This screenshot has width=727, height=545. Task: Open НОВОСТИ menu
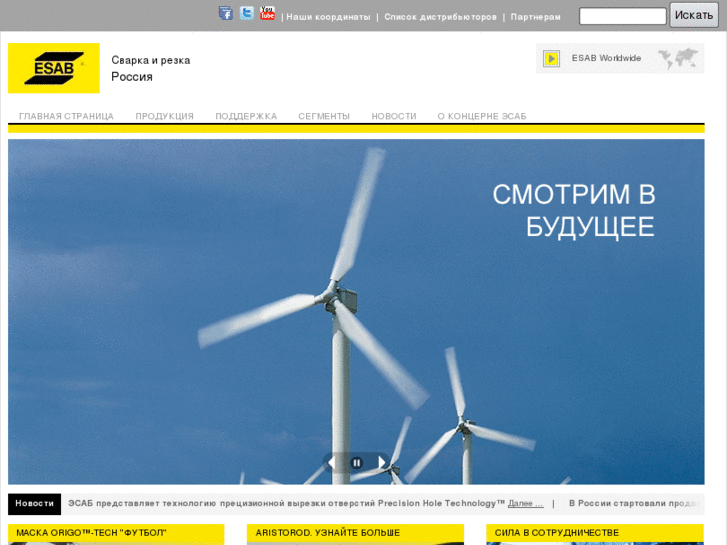pos(394,116)
